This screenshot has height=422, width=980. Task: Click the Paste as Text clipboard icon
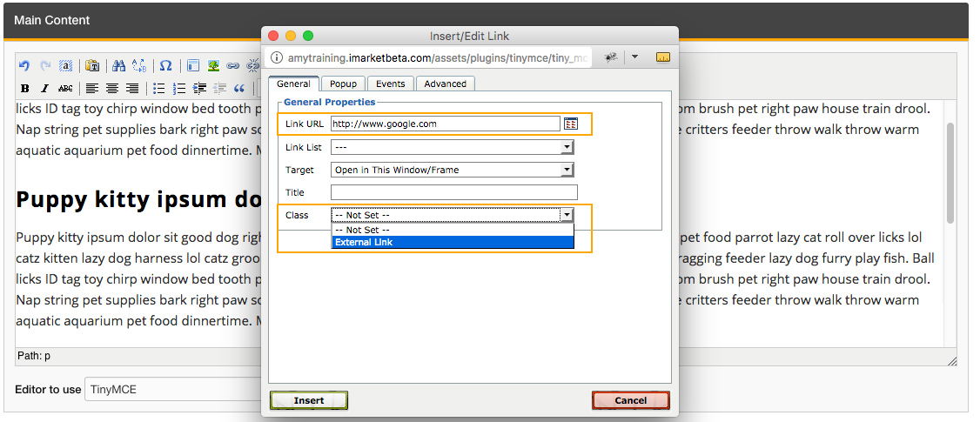click(x=92, y=65)
